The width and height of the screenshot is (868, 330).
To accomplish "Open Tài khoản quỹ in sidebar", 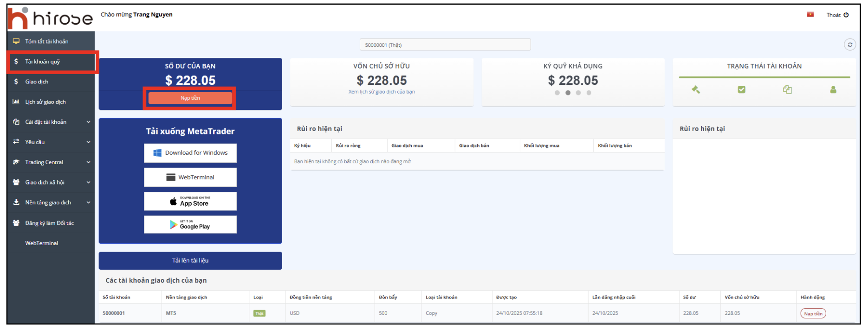I will pyautogui.click(x=42, y=62).
